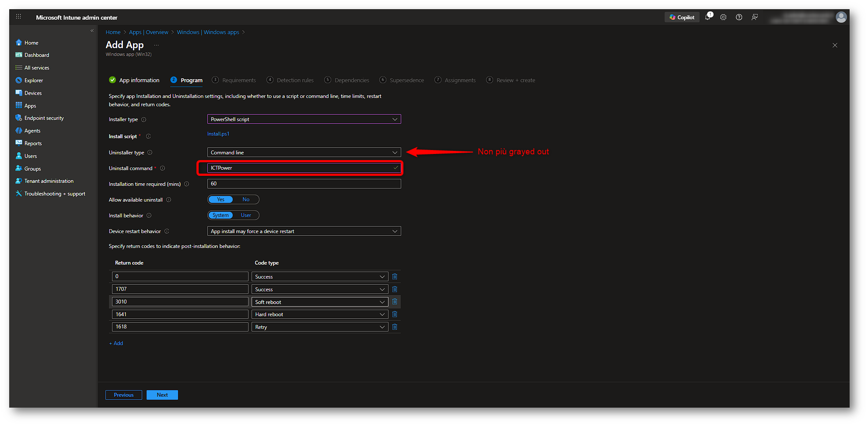This screenshot has height=426, width=868.
Task: Collapse the left navigation sidebar
Action: pos(92,31)
